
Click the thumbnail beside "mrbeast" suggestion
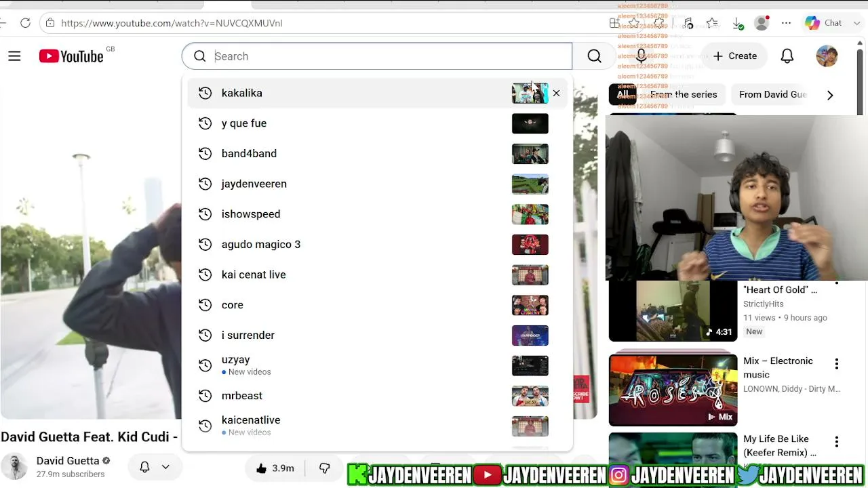(x=530, y=396)
